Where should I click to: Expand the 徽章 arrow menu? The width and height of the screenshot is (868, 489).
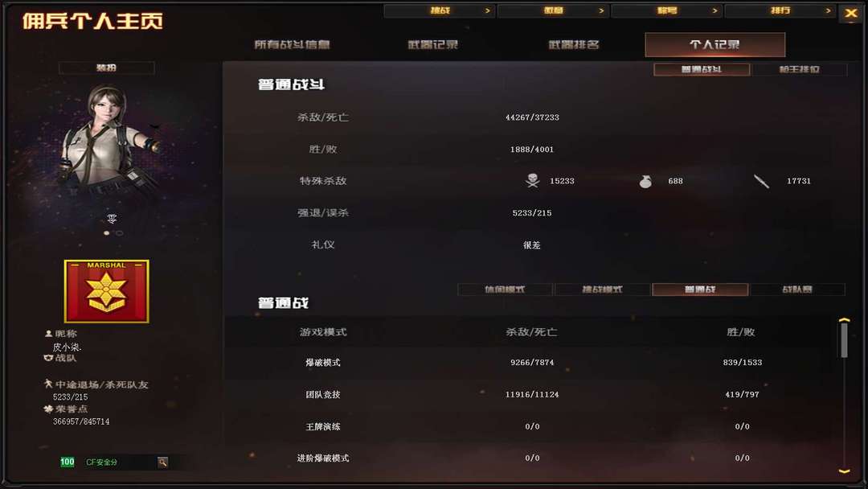[x=553, y=10]
